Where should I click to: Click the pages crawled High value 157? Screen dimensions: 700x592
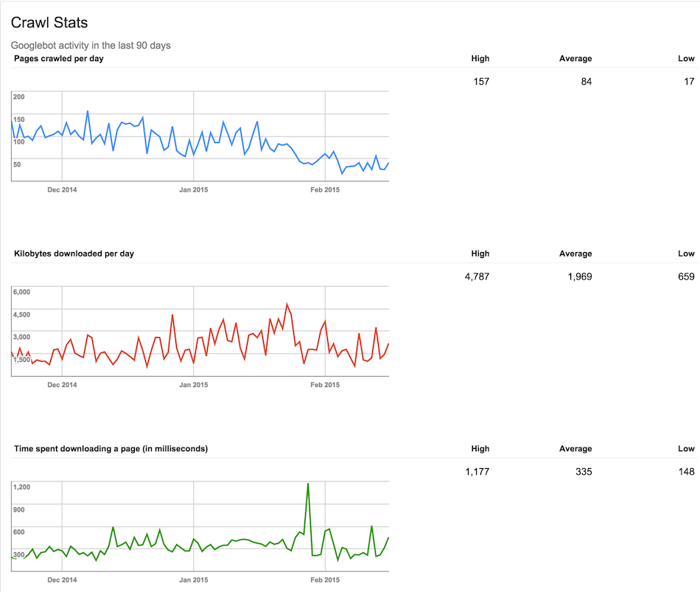pyautogui.click(x=481, y=82)
